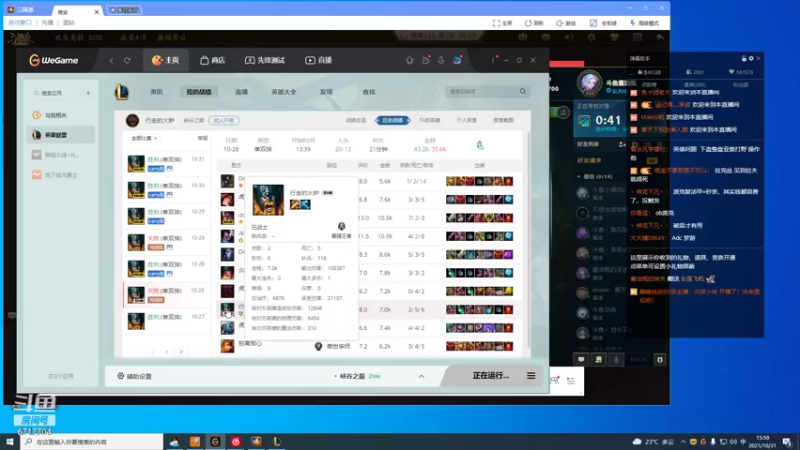The height and width of the screenshot is (450, 800).
Task: Click 傲世宗师 rank badge icon
Action: point(318,346)
